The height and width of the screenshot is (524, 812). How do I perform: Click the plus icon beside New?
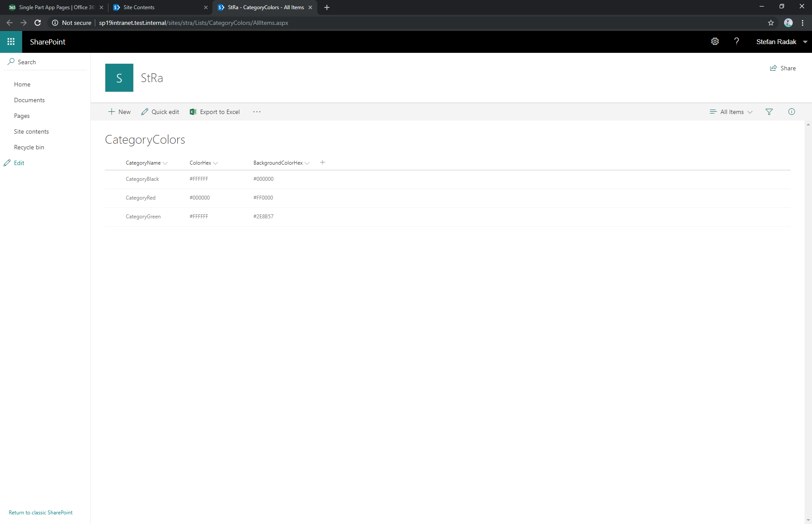tap(111, 112)
